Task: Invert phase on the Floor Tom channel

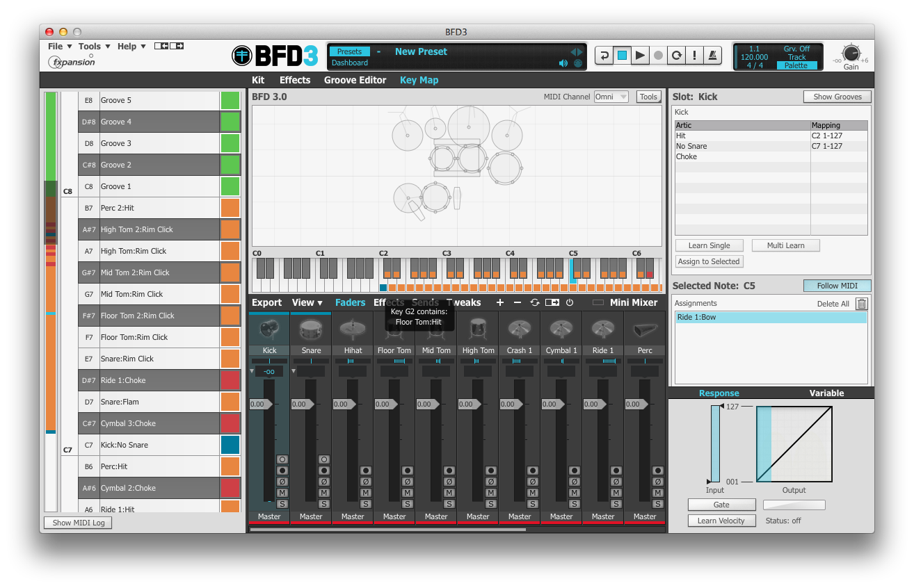Action: click(408, 482)
